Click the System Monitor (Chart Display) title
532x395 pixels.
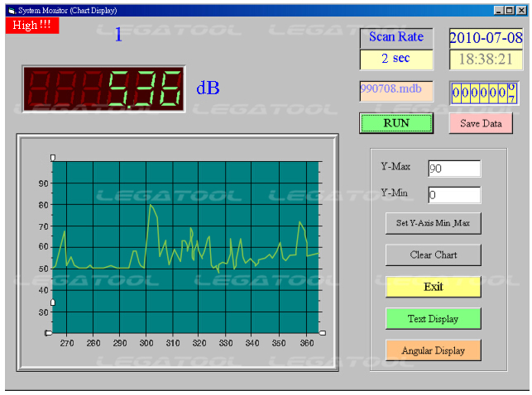click(x=68, y=11)
